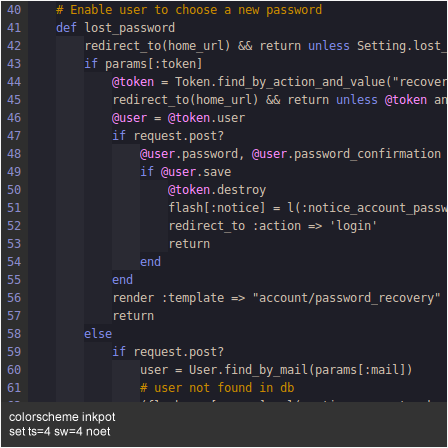The height and width of the screenshot is (448, 448).
Task: Click the 'return' statement on line 53
Action: pyautogui.click(x=189, y=244)
